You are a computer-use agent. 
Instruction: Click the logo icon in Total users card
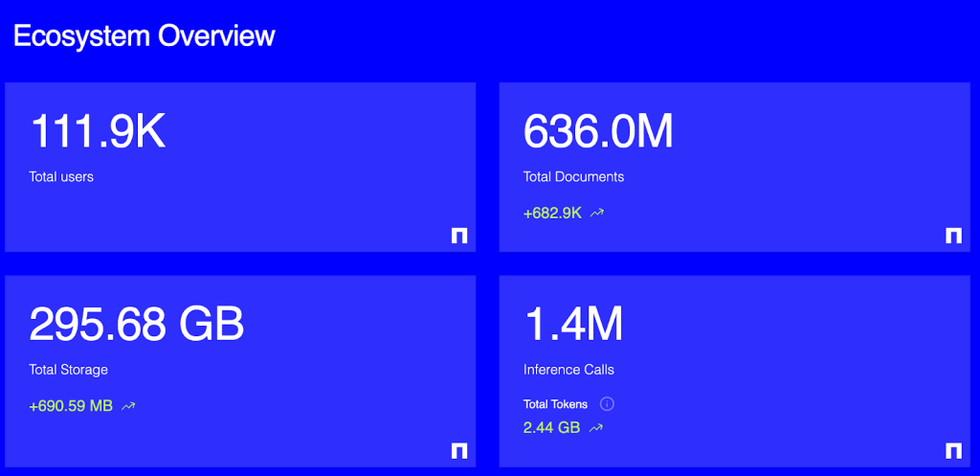pyautogui.click(x=459, y=236)
